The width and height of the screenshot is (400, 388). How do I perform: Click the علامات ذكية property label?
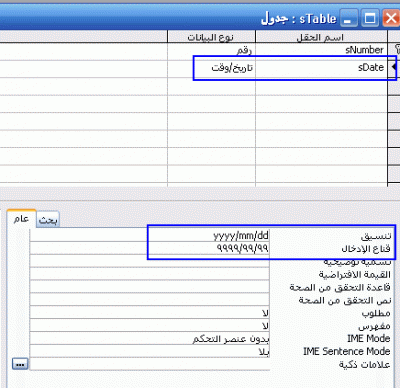(365, 364)
